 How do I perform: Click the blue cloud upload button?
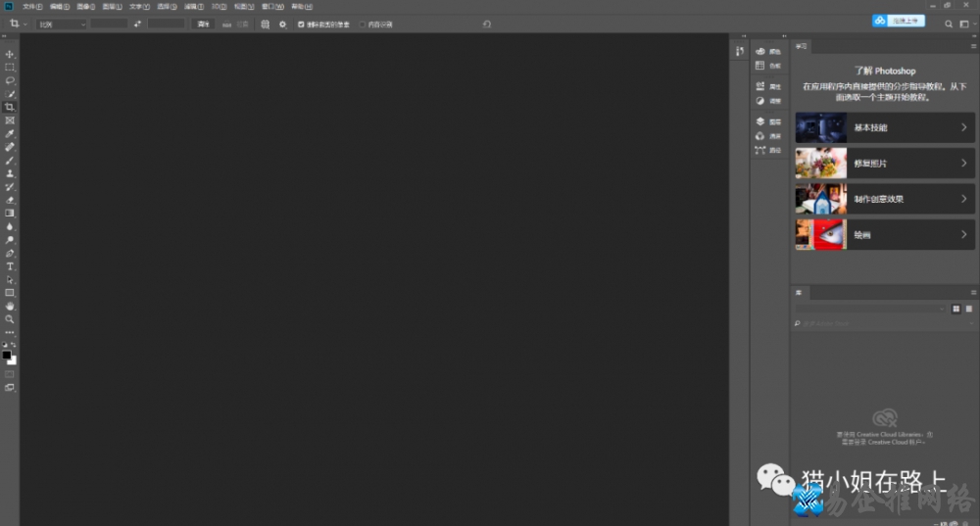click(899, 20)
